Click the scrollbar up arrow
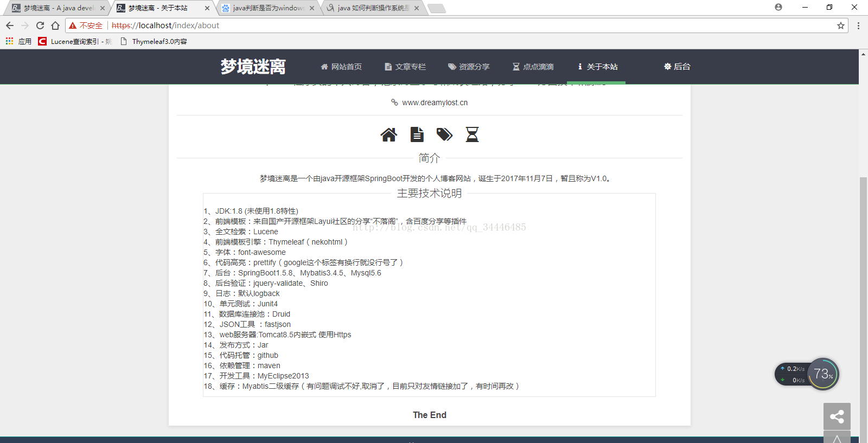Screen dimensions: 868x443 (863, 54)
